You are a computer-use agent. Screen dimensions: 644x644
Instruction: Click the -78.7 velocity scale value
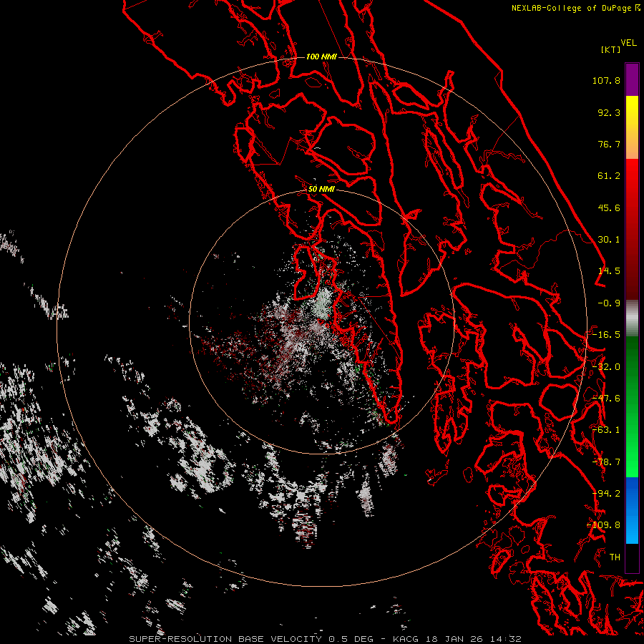tap(606, 462)
